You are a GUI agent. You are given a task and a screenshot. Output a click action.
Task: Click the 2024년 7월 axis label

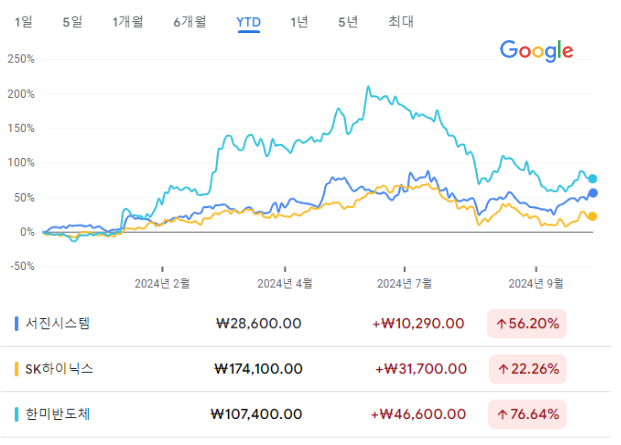point(404,283)
